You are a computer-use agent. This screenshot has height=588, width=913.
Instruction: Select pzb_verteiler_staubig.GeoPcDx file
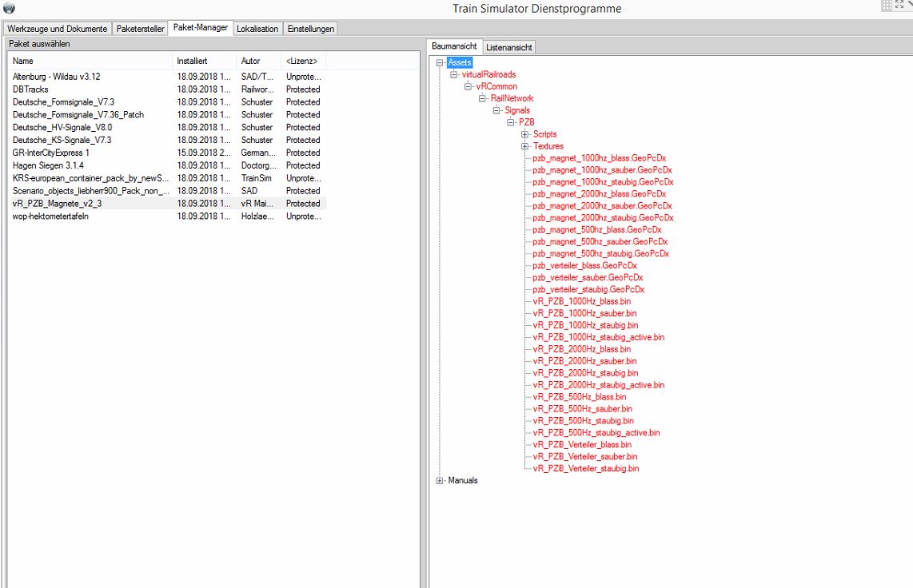pyautogui.click(x=588, y=290)
